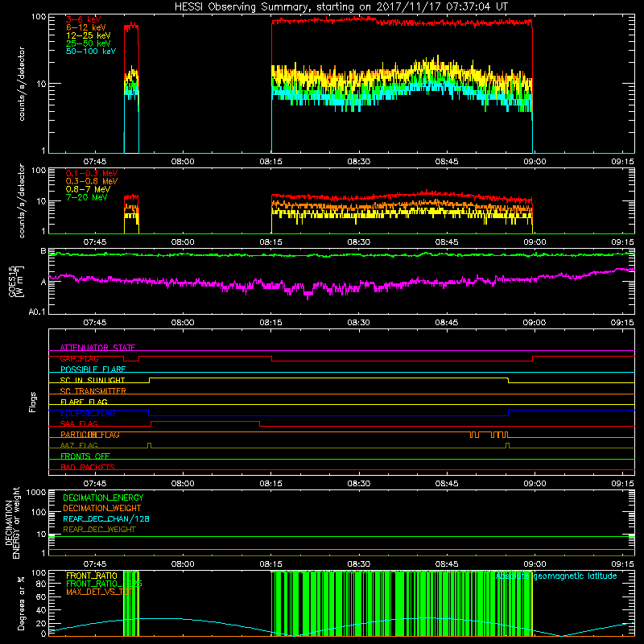
Task: Click the 12-25 keV legend label
Action: coord(89,35)
